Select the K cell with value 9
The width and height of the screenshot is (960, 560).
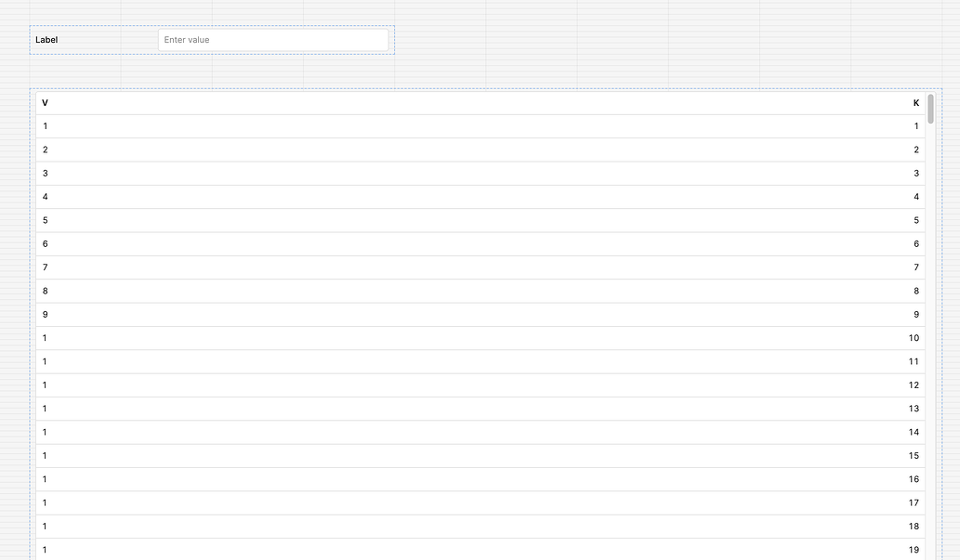(x=916, y=315)
